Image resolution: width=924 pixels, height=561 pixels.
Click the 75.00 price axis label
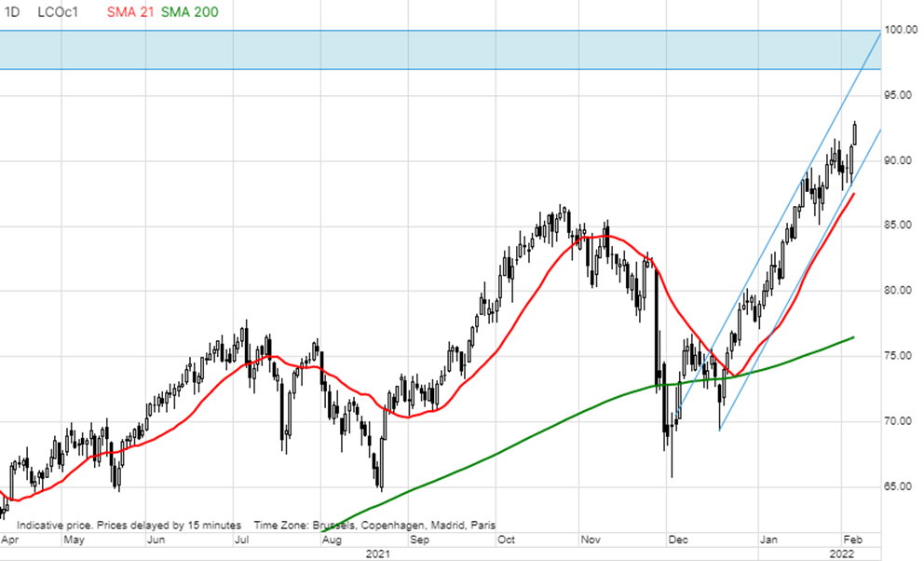pos(898,356)
